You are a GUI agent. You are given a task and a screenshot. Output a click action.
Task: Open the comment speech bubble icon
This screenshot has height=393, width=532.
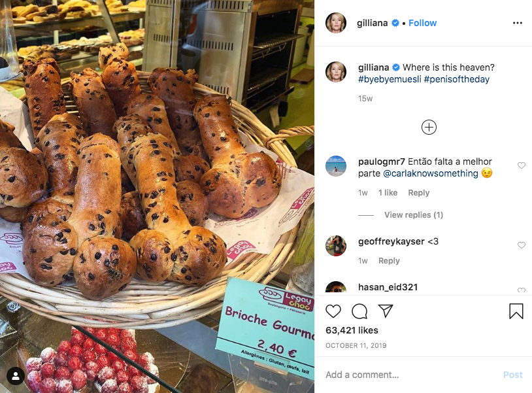(x=359, y=311)
